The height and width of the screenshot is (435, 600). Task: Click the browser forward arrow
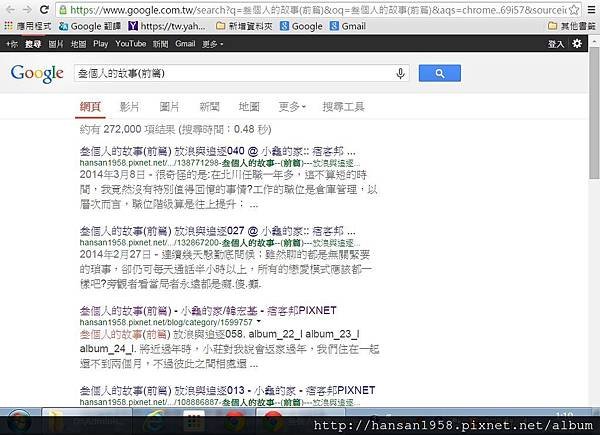pyautogui.click(x=28, y=9)
